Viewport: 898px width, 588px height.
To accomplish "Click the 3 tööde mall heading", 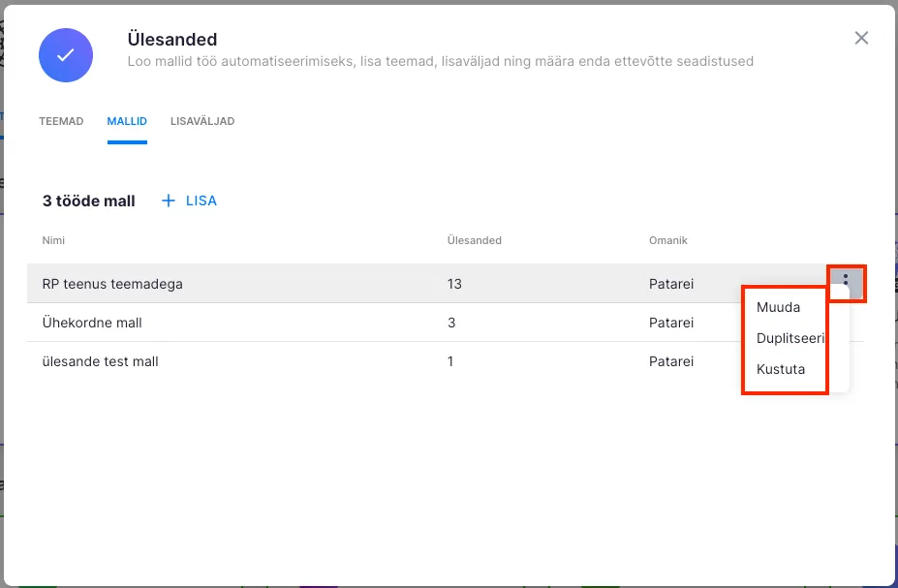I will [x=88, y=201].
